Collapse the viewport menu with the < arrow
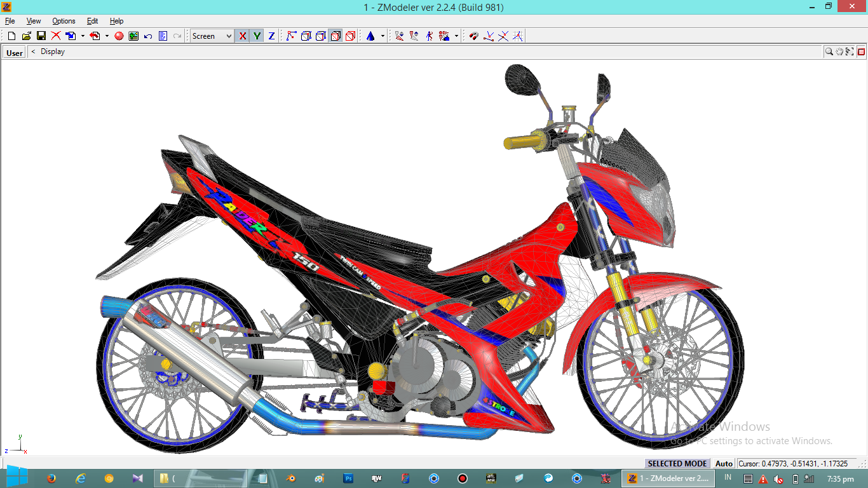Viewport: 868px width, 488px height. coord(33,51)
